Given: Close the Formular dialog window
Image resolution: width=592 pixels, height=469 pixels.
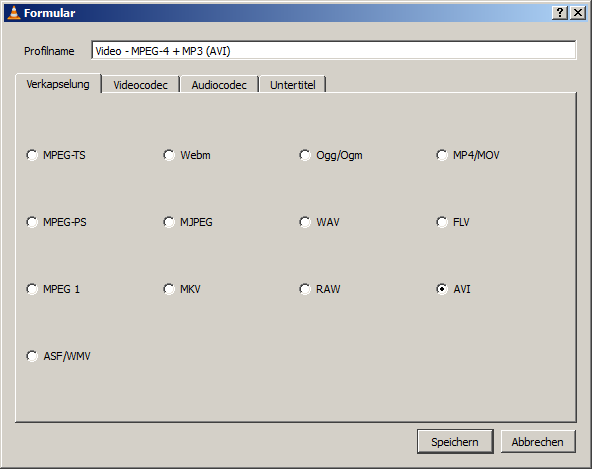Looking at the screenshot, I should 578,13.
